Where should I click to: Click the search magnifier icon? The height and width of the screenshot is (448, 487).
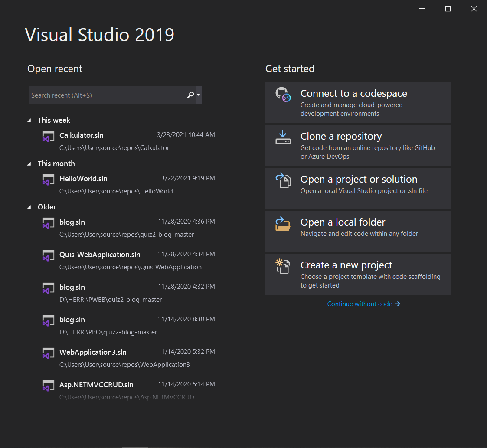coord(190,95)
